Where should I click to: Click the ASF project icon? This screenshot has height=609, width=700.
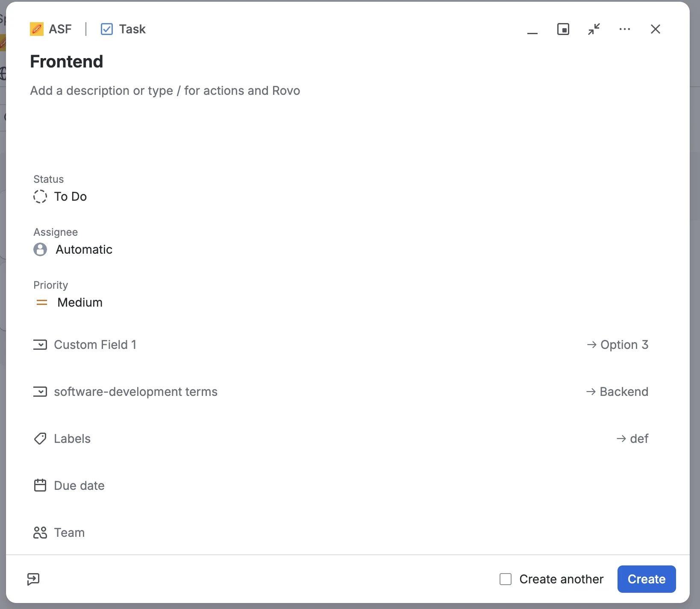37,29
